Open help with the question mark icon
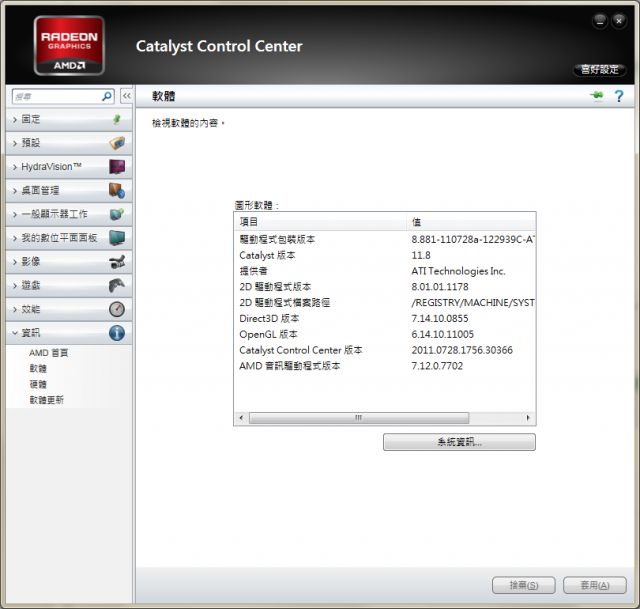640x609 pixels. (x=619, y=96)
